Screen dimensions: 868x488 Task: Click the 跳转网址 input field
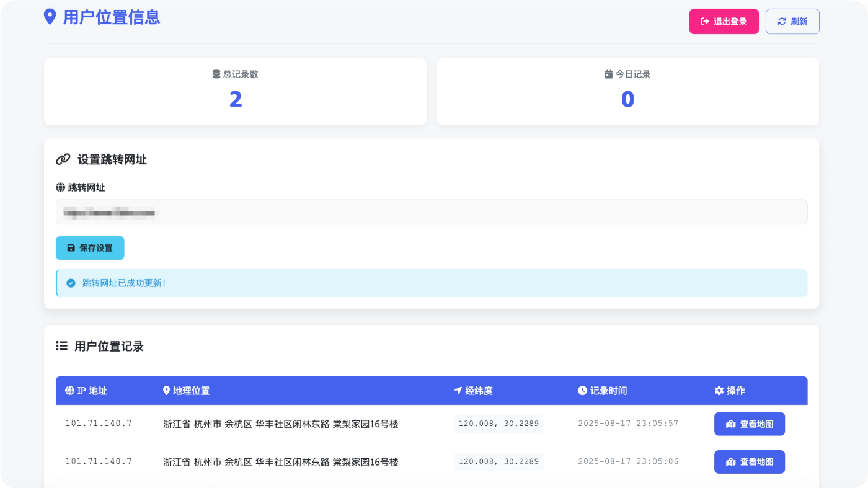(432, 212)
